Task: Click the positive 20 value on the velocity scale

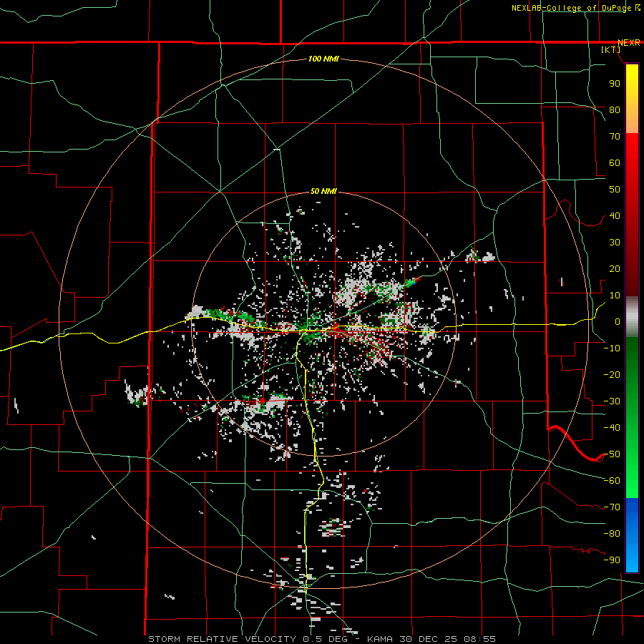Action: tap(615, 269)
